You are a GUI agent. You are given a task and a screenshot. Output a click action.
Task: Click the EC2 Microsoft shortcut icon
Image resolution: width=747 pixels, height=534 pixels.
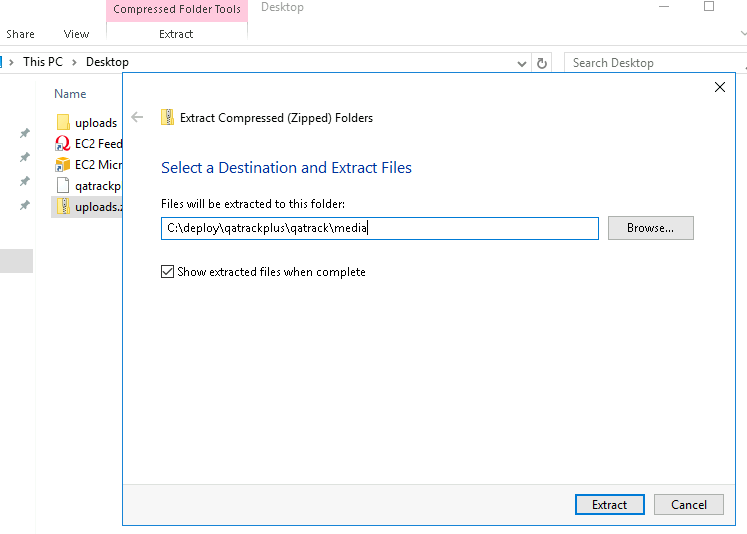(63, 164)
